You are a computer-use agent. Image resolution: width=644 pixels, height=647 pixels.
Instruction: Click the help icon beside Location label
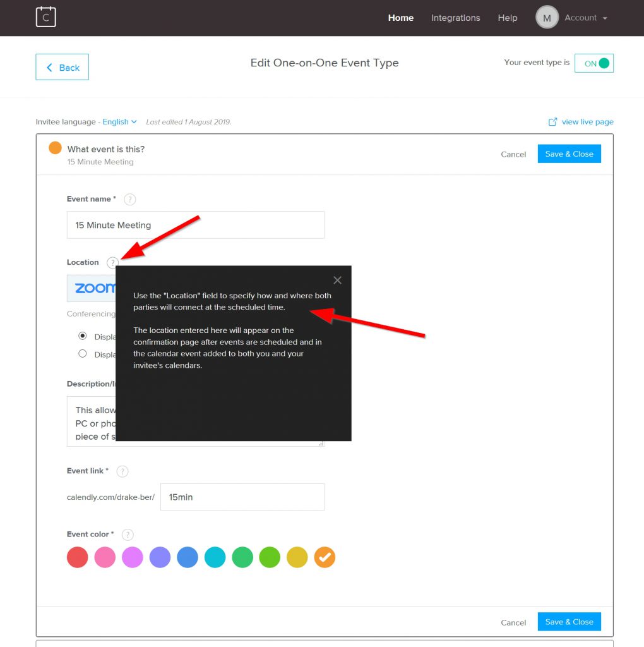click(x=112, y=263)
